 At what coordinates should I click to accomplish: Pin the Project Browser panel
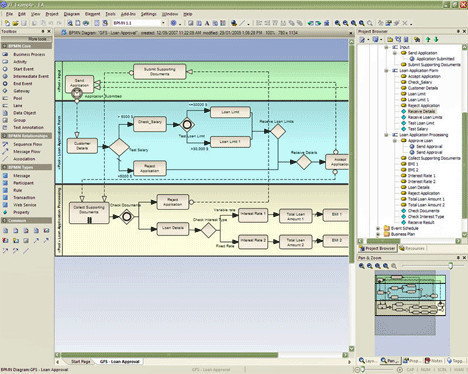(x=458, y=31)
